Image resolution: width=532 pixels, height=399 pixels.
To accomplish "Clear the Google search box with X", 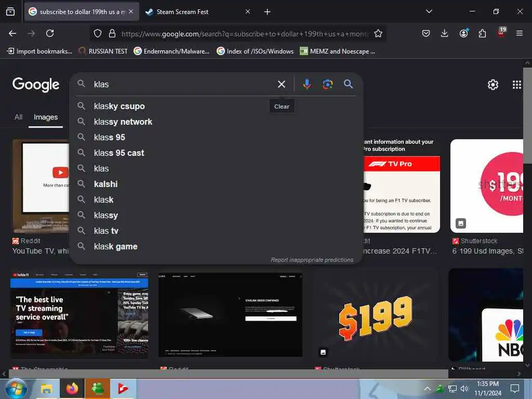I will 281,84.
